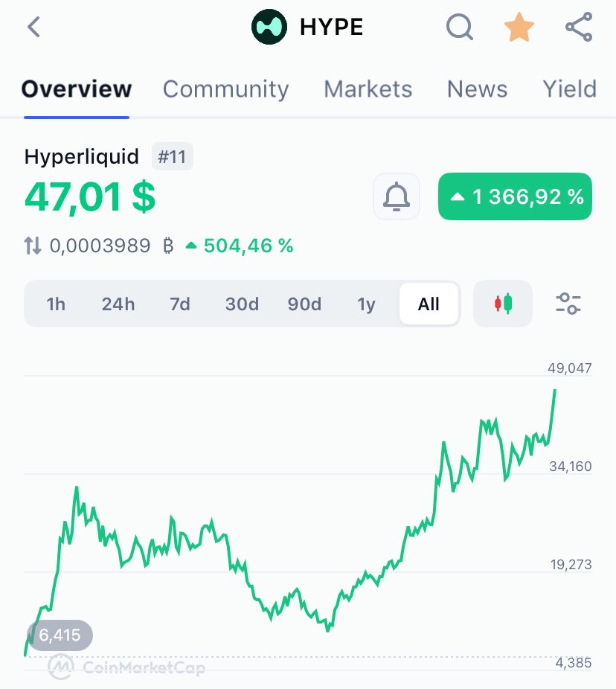
Task: Tap the Hyperliquid coin name
Action: click(x=82, y=156)
